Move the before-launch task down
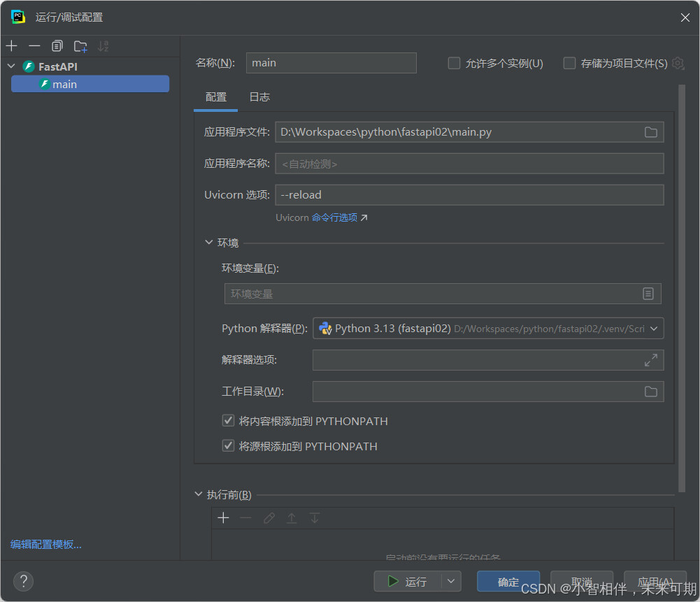Viewport: 700px width, 602px height. click(x=314, y=517)
